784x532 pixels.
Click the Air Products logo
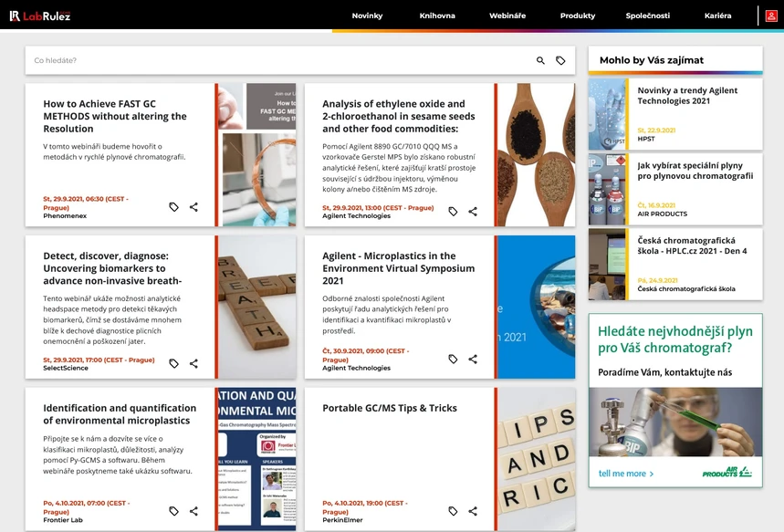point(727,472)
